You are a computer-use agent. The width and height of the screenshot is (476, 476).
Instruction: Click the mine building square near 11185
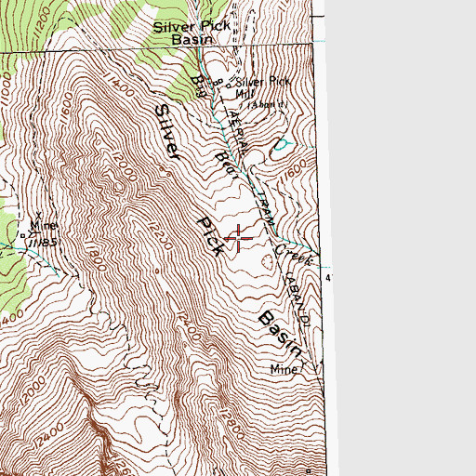click(22, 236)
